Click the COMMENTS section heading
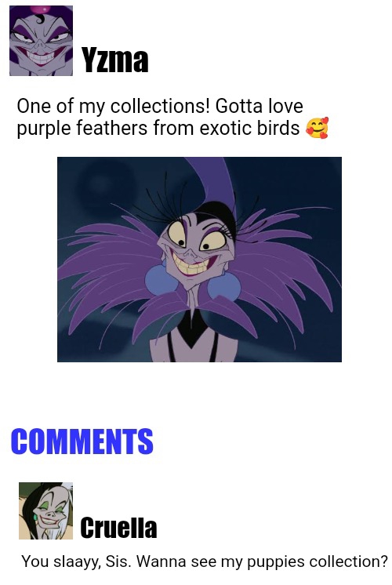 tap(82, 441)
